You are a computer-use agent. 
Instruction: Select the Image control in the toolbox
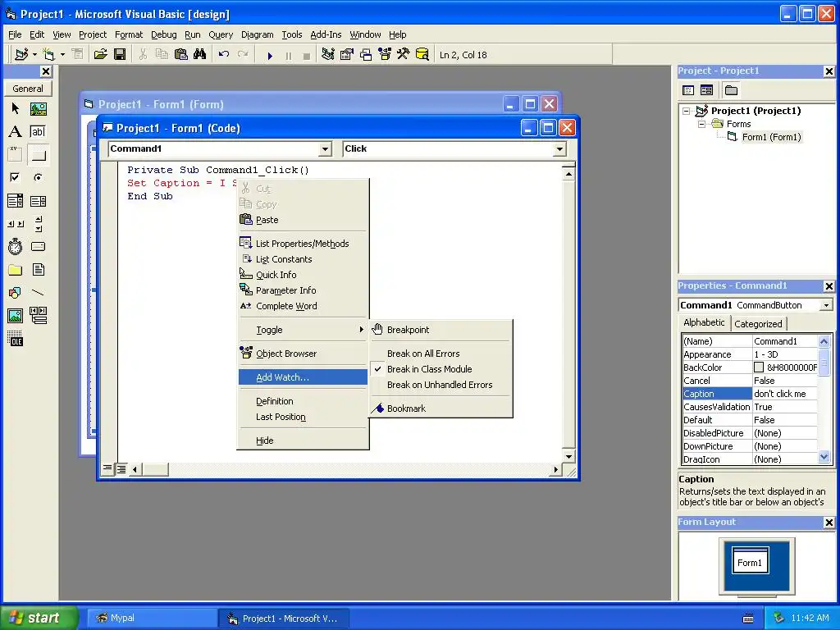pos(15,316)
